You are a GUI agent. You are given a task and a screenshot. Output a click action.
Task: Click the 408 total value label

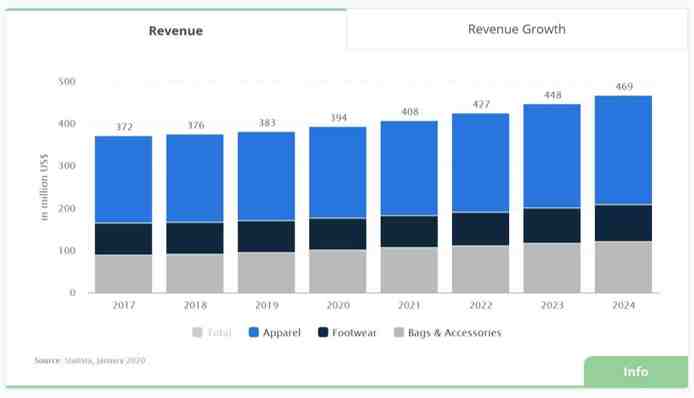pos(410,112)
